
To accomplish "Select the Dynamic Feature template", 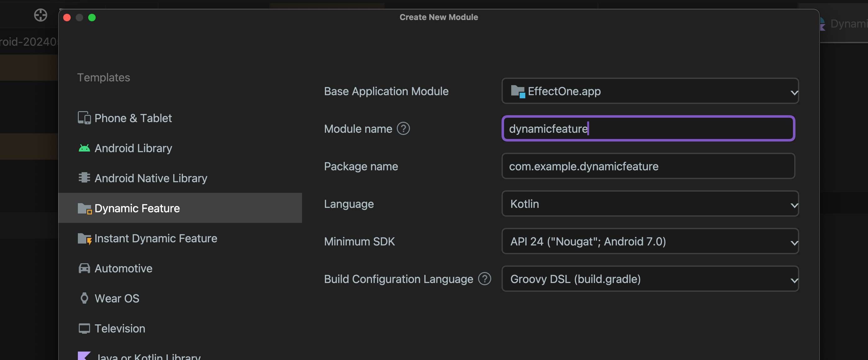I will click(137, 208).
